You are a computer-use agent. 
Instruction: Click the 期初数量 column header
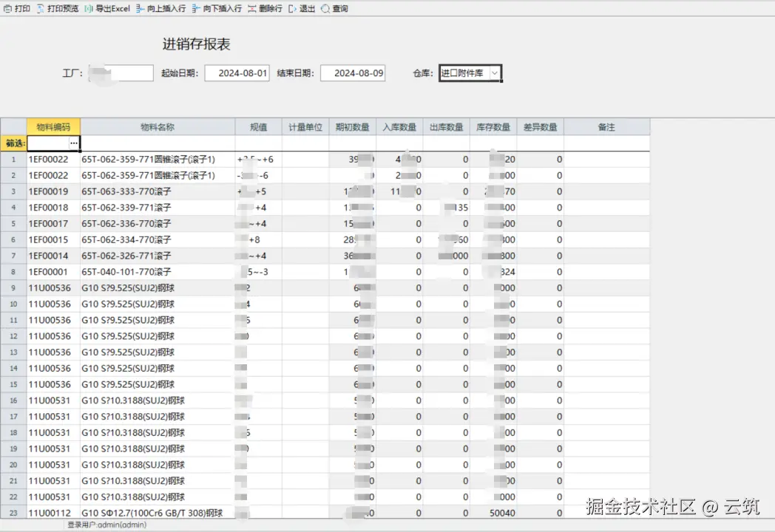pyautogui.click(x=353, y=127)
